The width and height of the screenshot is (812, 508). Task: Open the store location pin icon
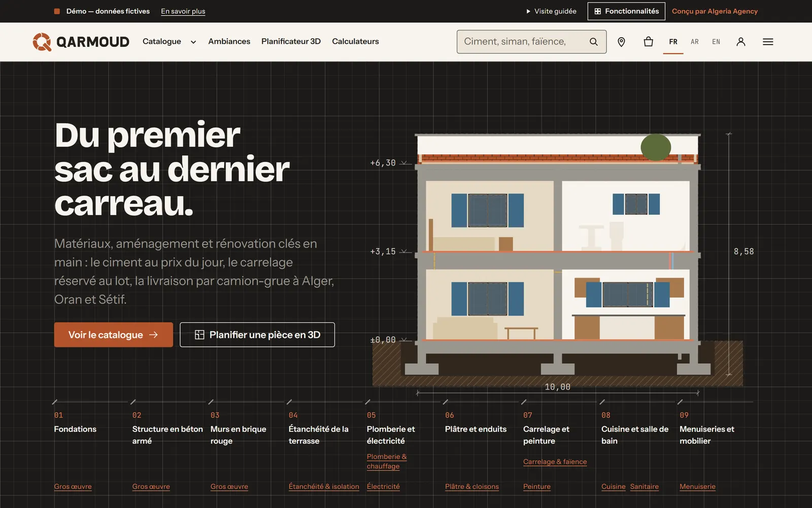(621, 42)
